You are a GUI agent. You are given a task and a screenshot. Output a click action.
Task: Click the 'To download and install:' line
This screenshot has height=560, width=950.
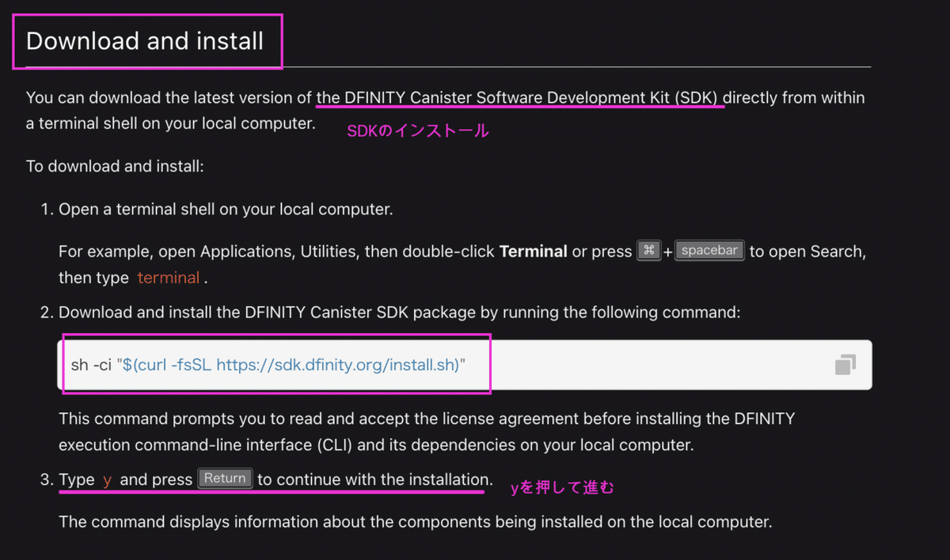[x=115, y=166]
